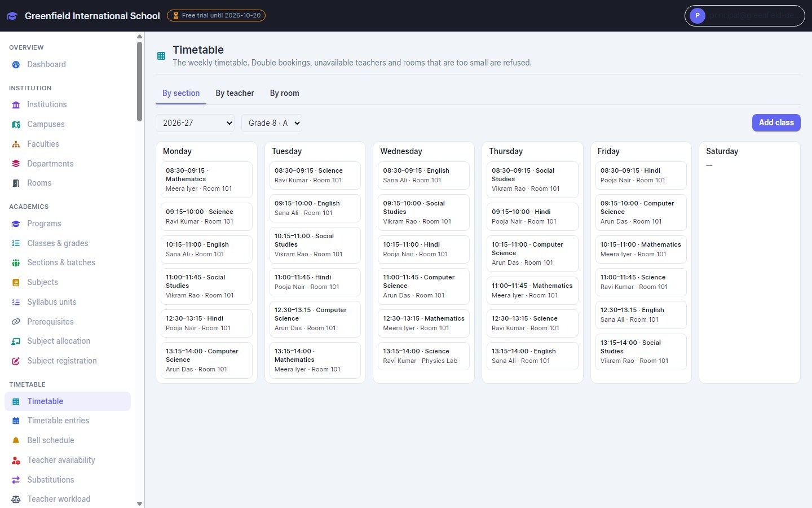This screenshot has height=508, width=812.
Task: Click the sidebar scroll down arrow
Action: click(140, 503)
